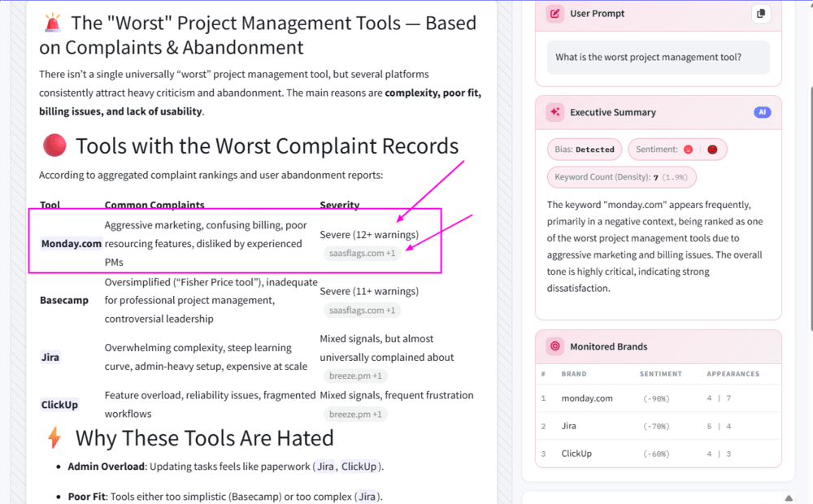Click Jira tag in Poor Fit bullet
The image size is (813, 504).
click(367, 497)
